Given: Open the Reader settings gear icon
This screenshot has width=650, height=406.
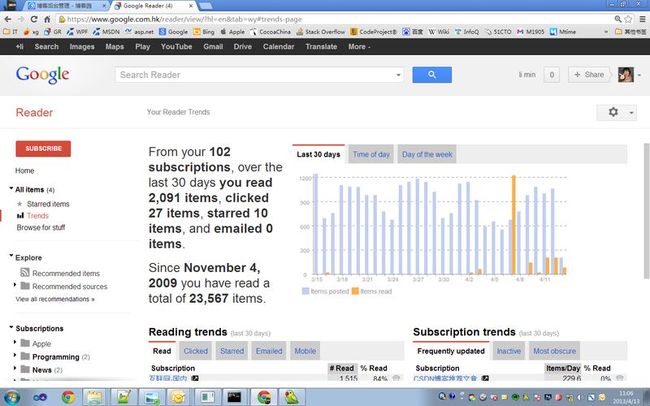Looking at the screenshot, I should tap(613, 112).
